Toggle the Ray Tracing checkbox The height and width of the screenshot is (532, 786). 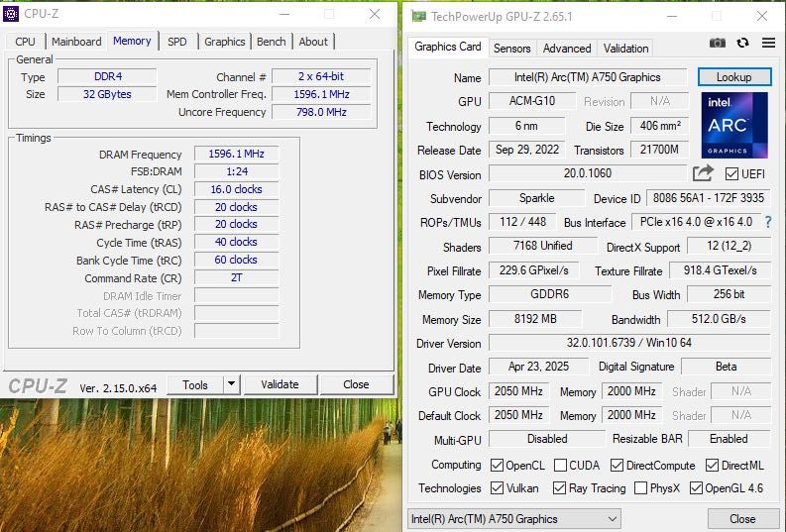[559, 488]
